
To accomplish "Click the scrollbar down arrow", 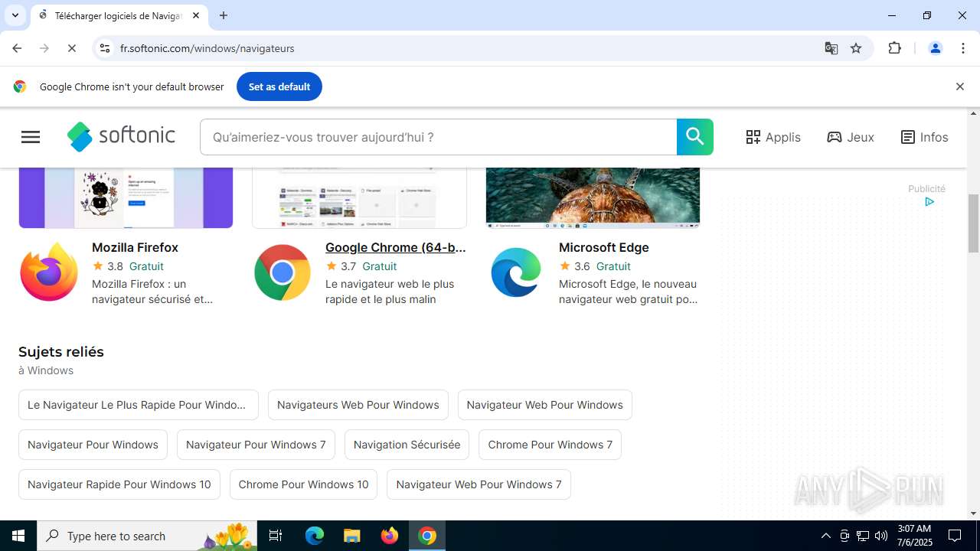I will (x=973, y=514).
